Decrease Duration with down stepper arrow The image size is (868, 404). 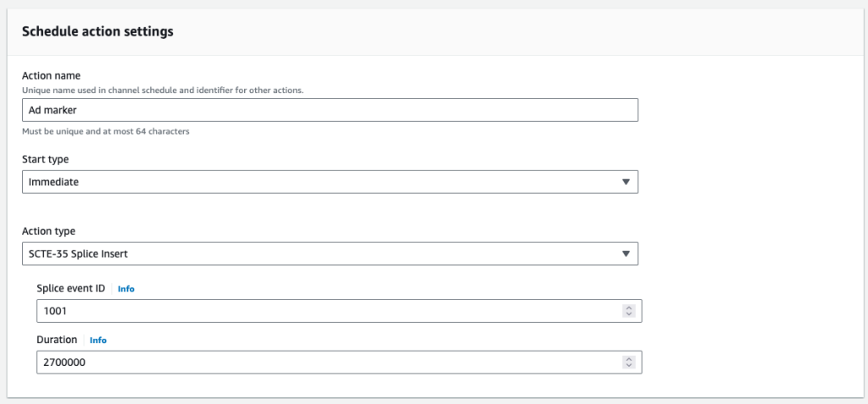point(628,366)
